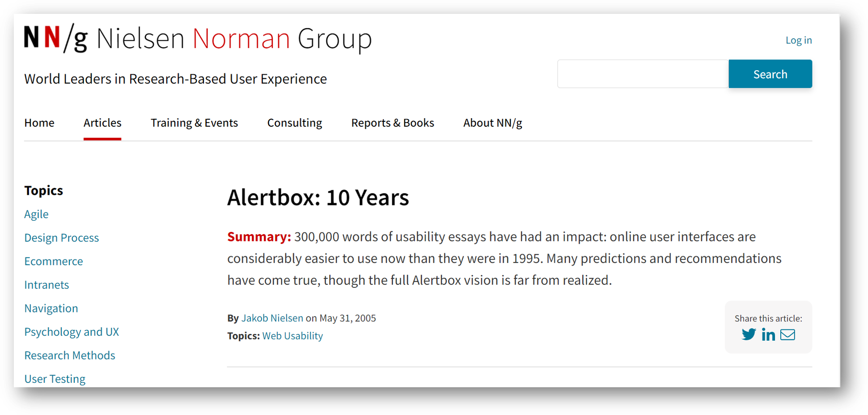Navigate to the Consulting page

pyautogui.click(x=294, y=123)
